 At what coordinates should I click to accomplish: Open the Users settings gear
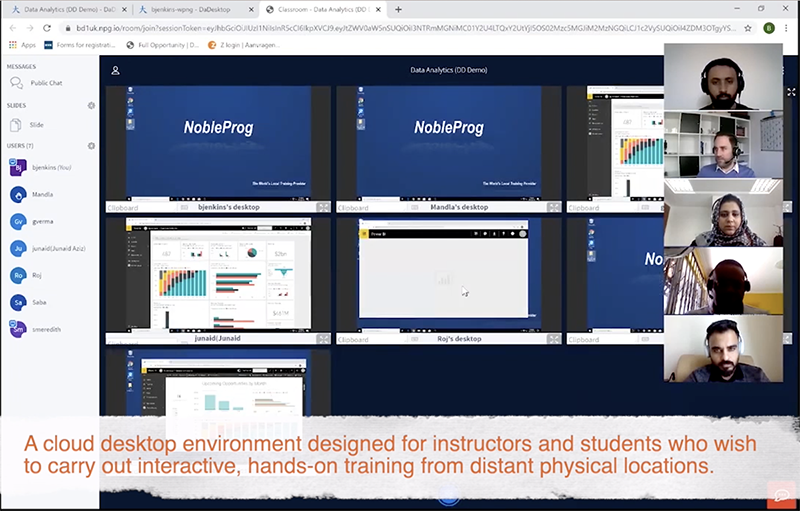point(91,146)
